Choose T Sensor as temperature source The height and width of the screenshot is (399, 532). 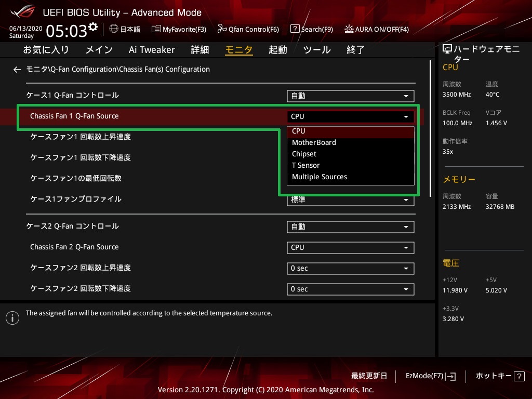click(x=351, y=166)
